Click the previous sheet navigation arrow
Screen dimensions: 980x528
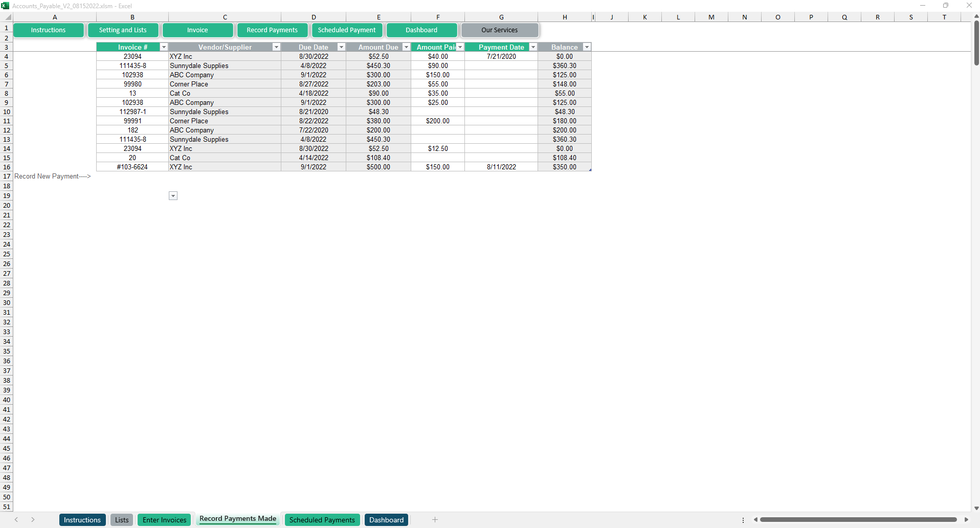pos(16,520)
